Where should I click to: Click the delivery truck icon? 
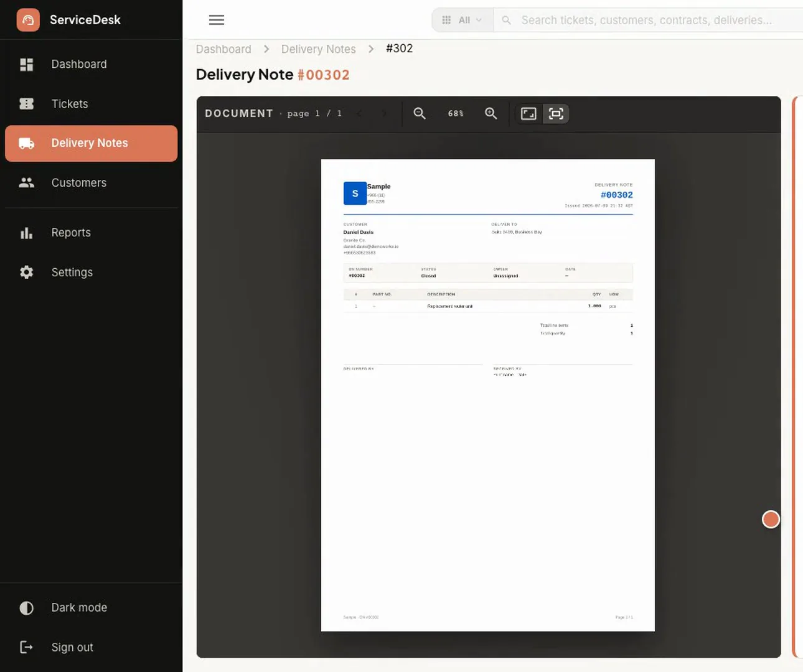(27, 143)
